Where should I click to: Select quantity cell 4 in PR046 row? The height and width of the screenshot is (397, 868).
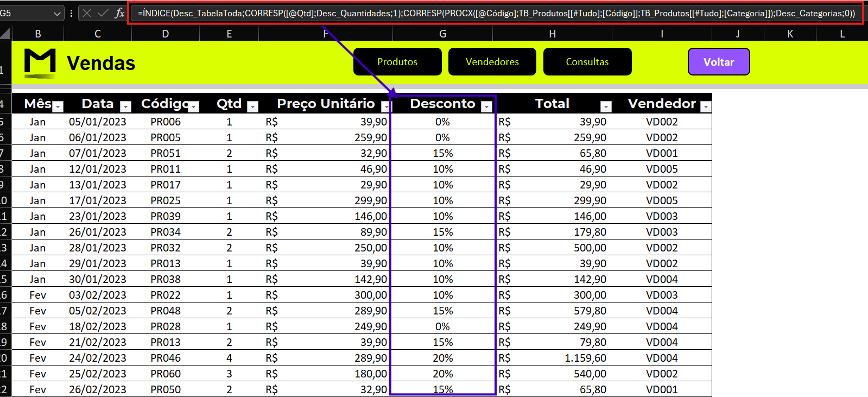click(x=229, y=358)
